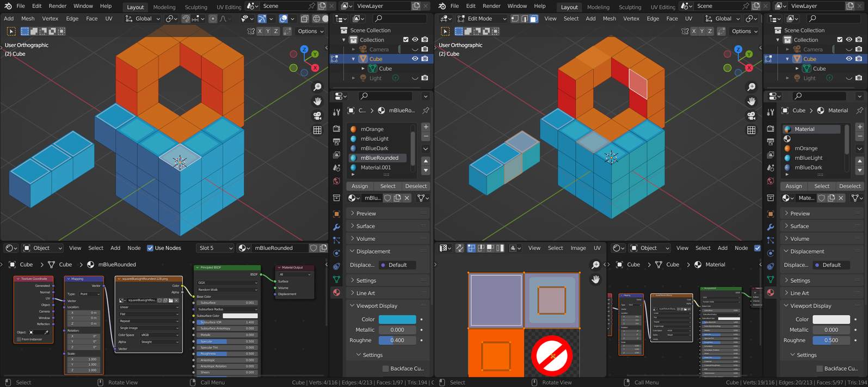Viewport: 868px width, 387px height.
Task: Open Slot 5 dropdown in node editor
Action: pyautogui.click(x=216, y=248)
